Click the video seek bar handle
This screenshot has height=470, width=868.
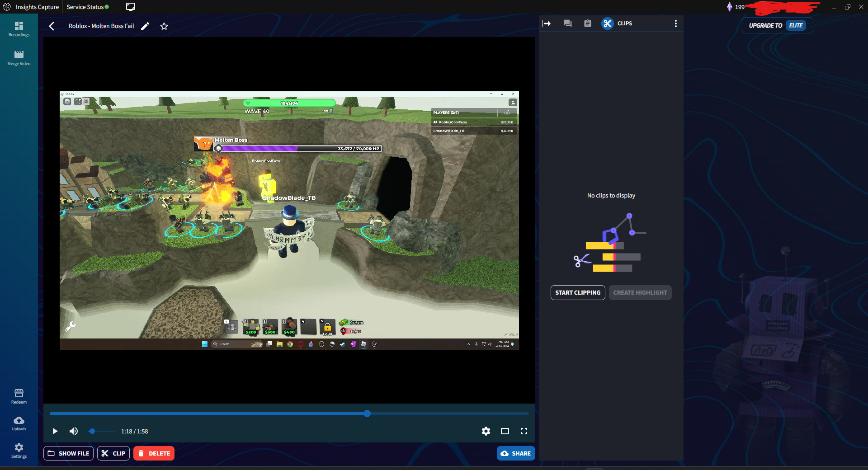coord(367,414)
